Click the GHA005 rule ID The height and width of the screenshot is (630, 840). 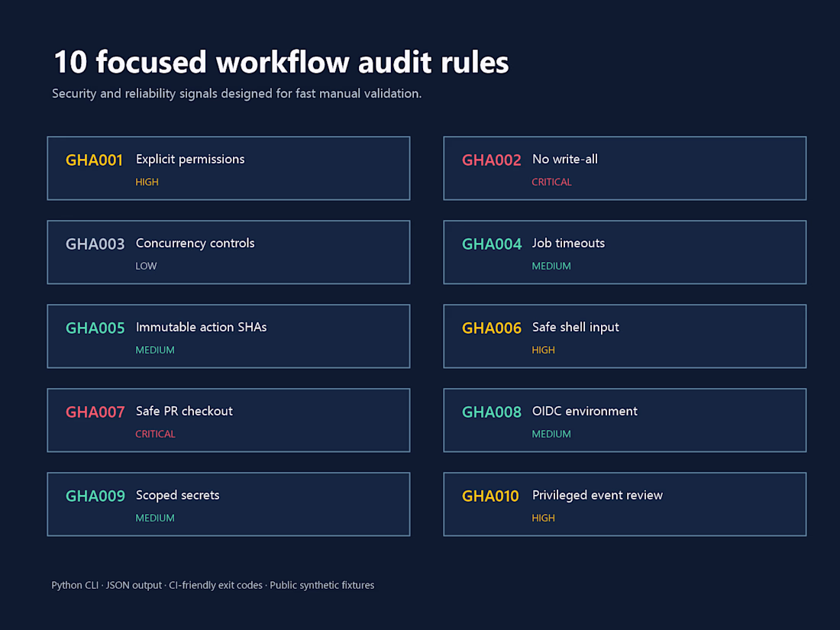[x=95, y=328]
